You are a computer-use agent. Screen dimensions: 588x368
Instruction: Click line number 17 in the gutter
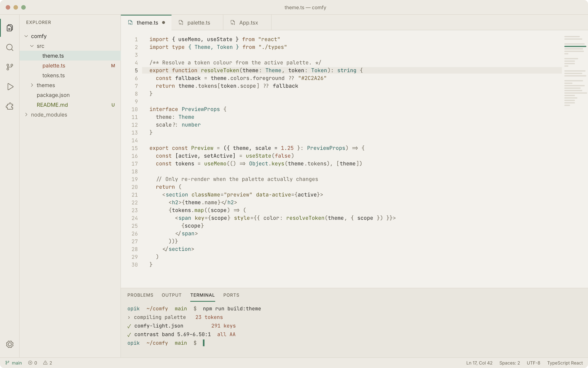point(135,164)
